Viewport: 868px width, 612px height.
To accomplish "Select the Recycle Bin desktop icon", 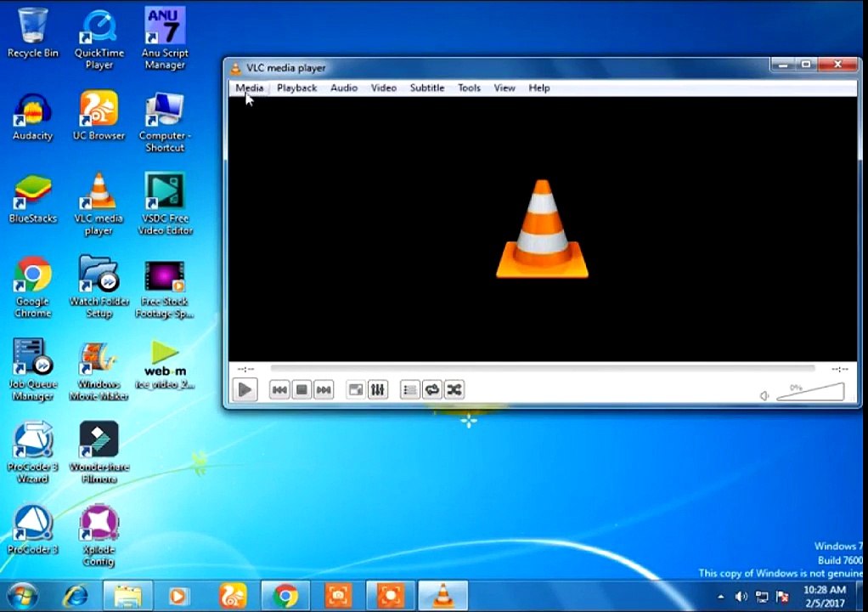I will (32, 32).
